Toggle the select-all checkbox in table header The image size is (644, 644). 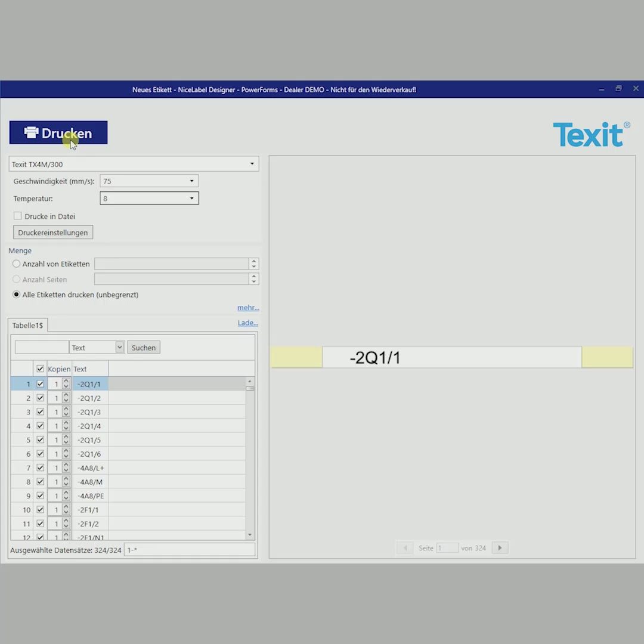pos(41,369)
